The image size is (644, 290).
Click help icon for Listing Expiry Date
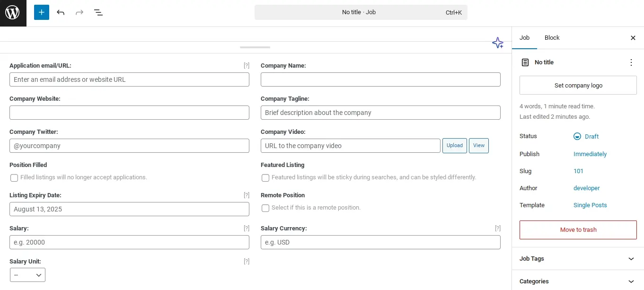click(247, 195)
